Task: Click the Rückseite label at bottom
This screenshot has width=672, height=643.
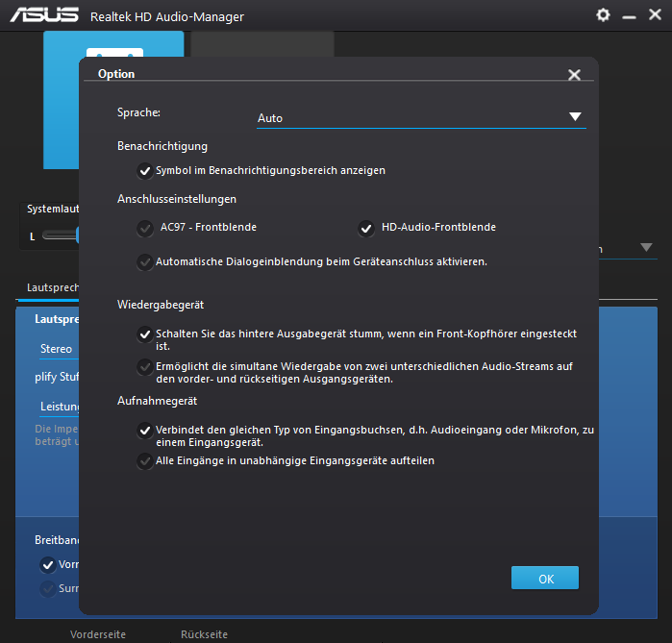Action: (204, 634)
